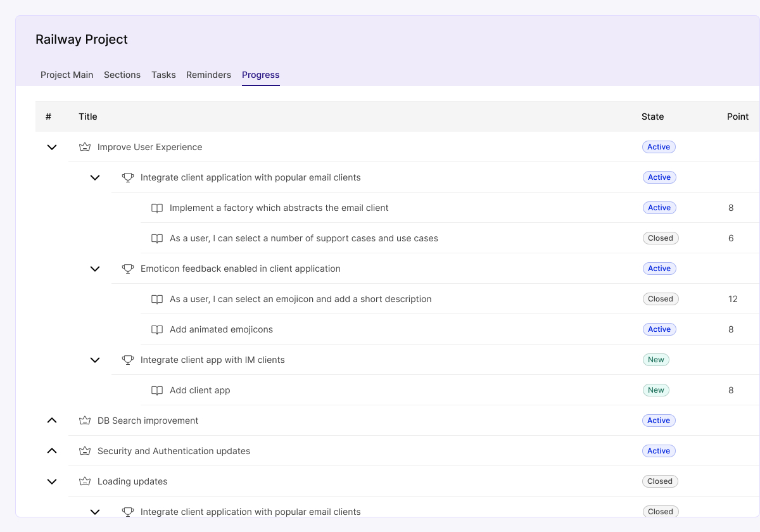Viewport: 760px width, 532px height.
Task: Click book icon beside Implement a factory row
Action: tap(157, 208)
